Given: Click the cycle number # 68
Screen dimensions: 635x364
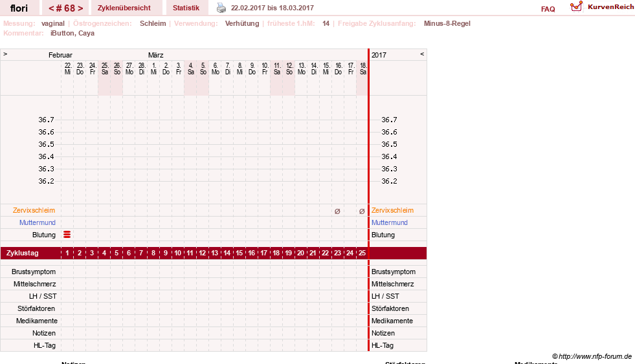Looking at the screenshot, I should [65, 8].
